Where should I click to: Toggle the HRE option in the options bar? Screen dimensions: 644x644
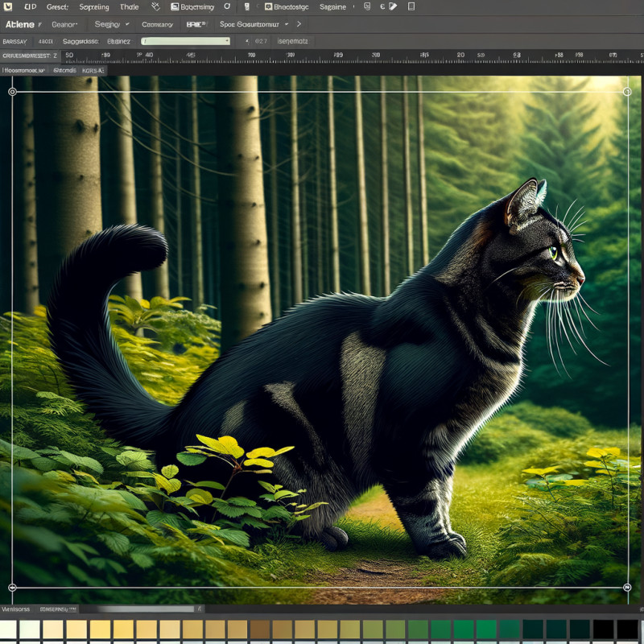(196, 24)
